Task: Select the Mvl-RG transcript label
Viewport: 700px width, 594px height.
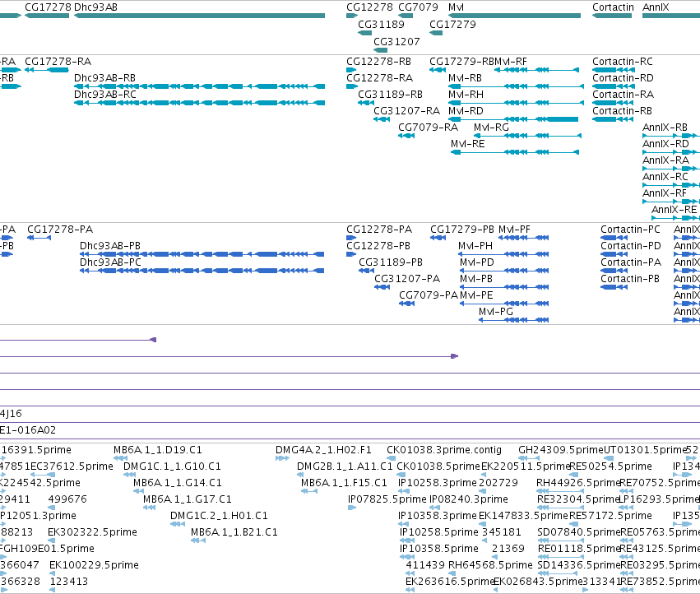Action: pyautogui.click(x=492, y=128)
